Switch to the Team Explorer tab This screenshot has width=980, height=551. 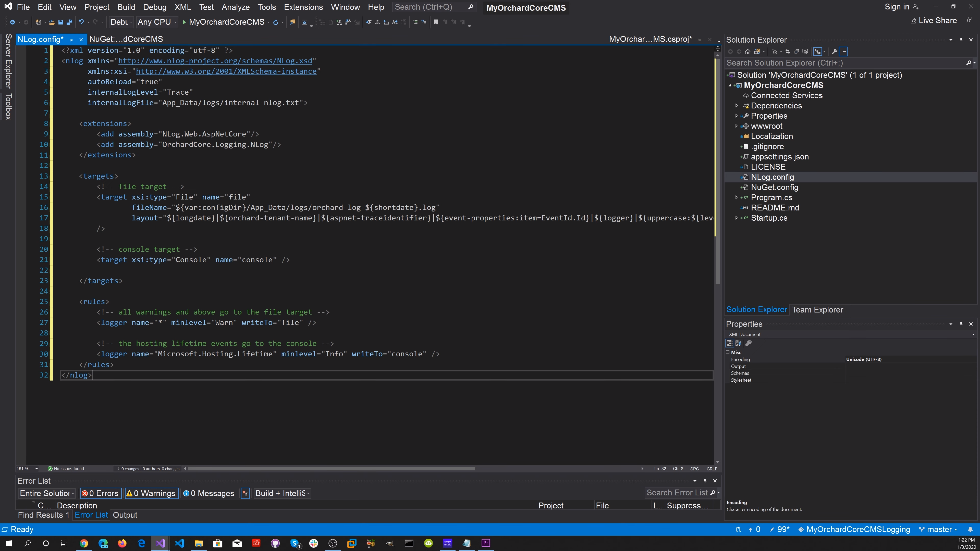coord(817,309)
